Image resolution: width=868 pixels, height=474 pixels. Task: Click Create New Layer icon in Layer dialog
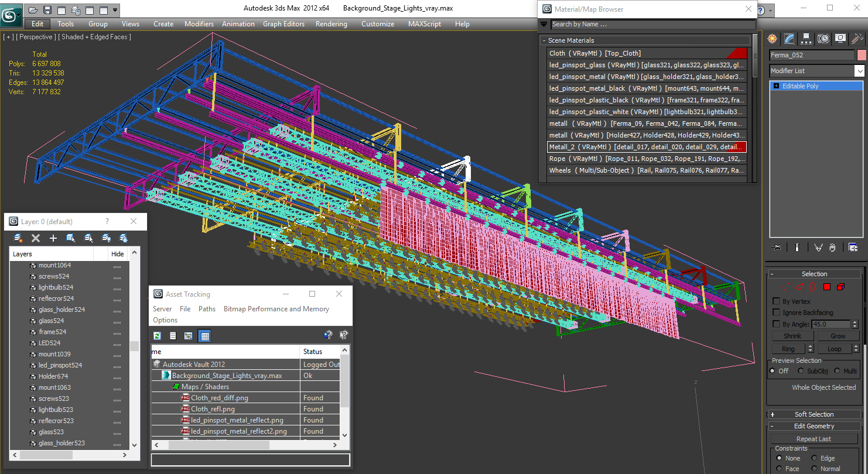18,238
